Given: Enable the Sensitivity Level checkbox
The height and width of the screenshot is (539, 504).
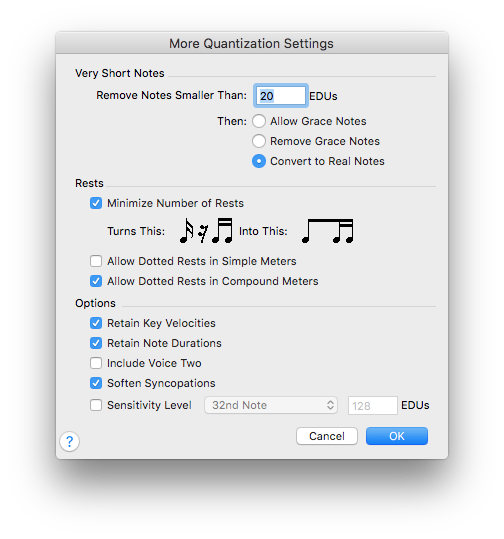Looking at the screenshot, I should [x=96, y=405].
